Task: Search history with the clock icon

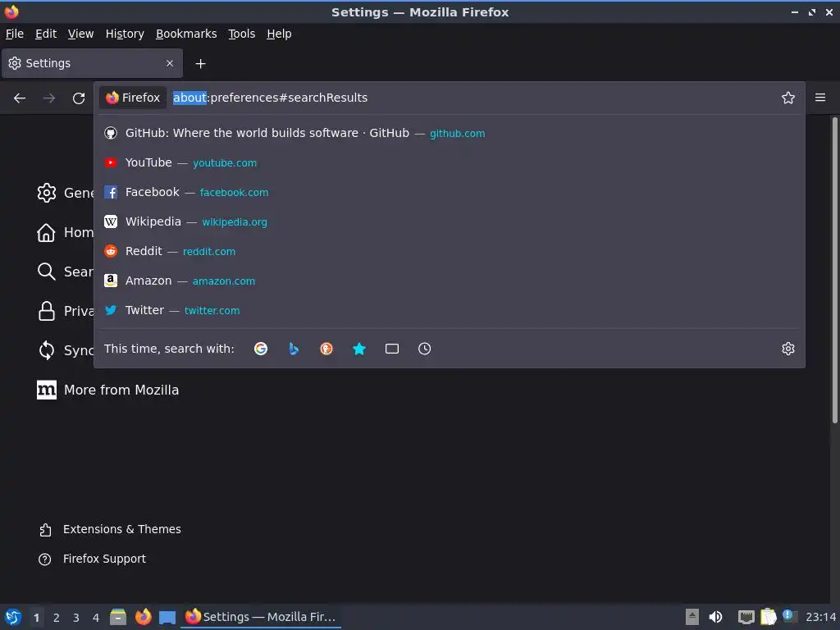Action: point(424,349)
